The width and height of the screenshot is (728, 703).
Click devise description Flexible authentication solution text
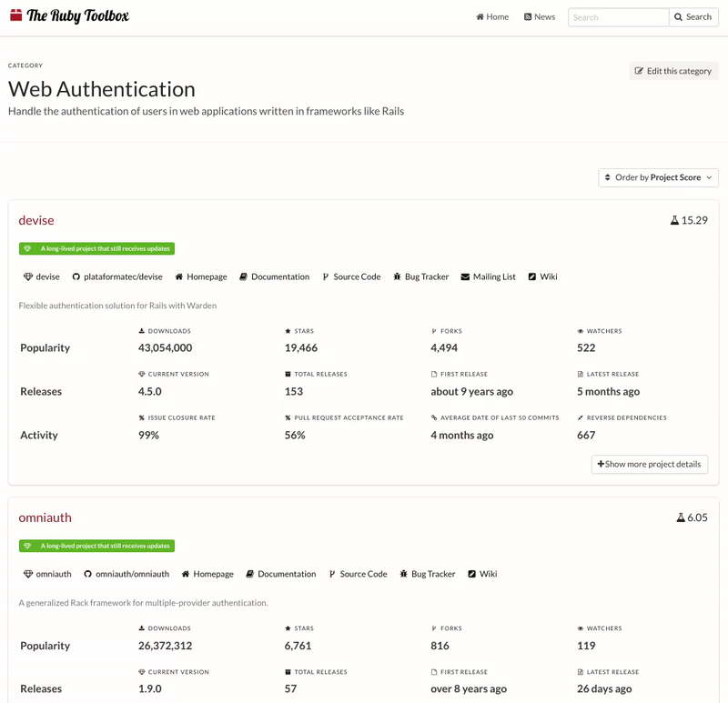[x=117, y=306]
